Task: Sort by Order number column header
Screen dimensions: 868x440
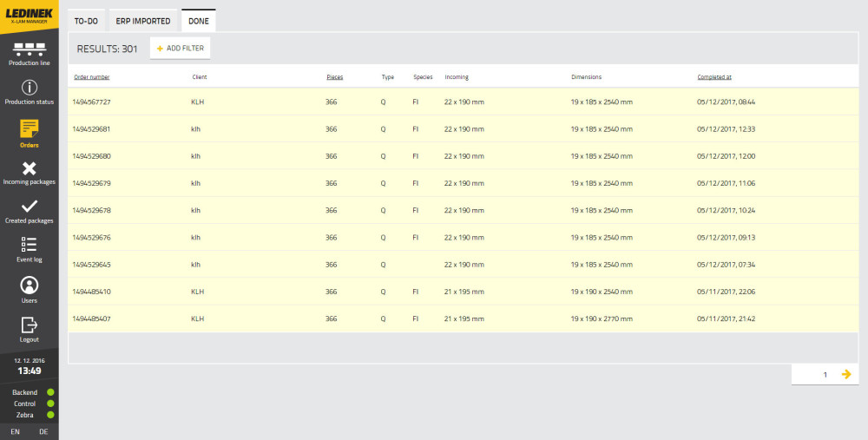Action: [92, 77]
